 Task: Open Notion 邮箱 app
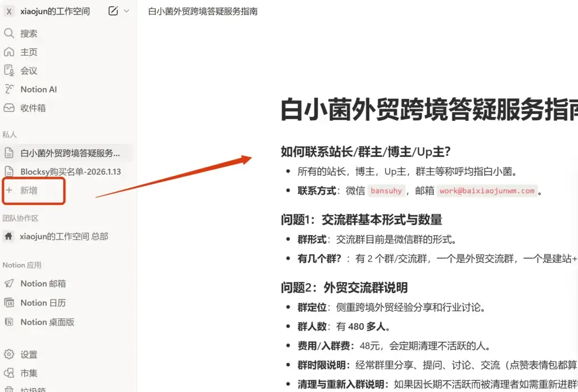tap(42, 284)
